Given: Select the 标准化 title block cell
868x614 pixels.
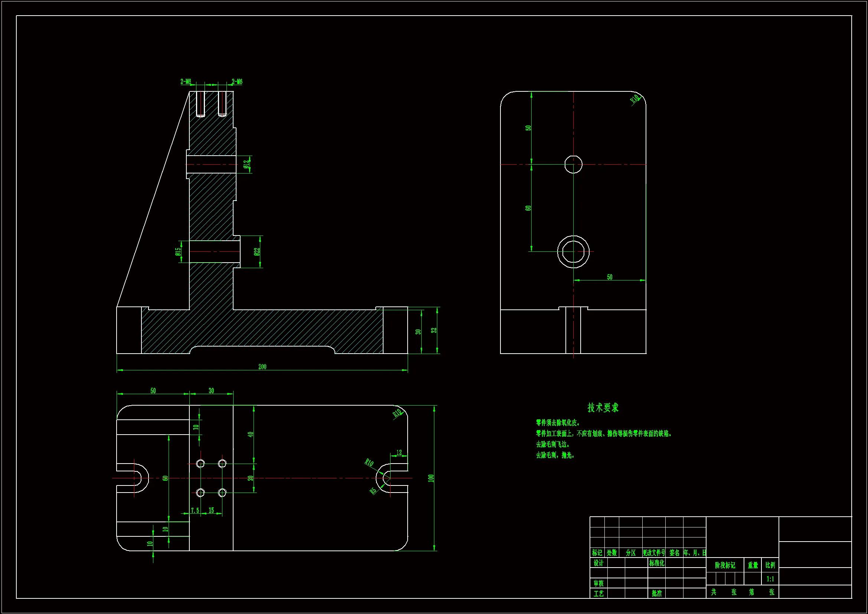Looking at the screenshot, I should click(657, 563).
